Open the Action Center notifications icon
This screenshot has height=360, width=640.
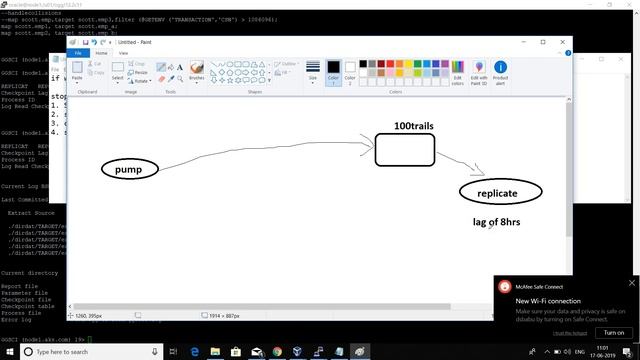(627, 351)
